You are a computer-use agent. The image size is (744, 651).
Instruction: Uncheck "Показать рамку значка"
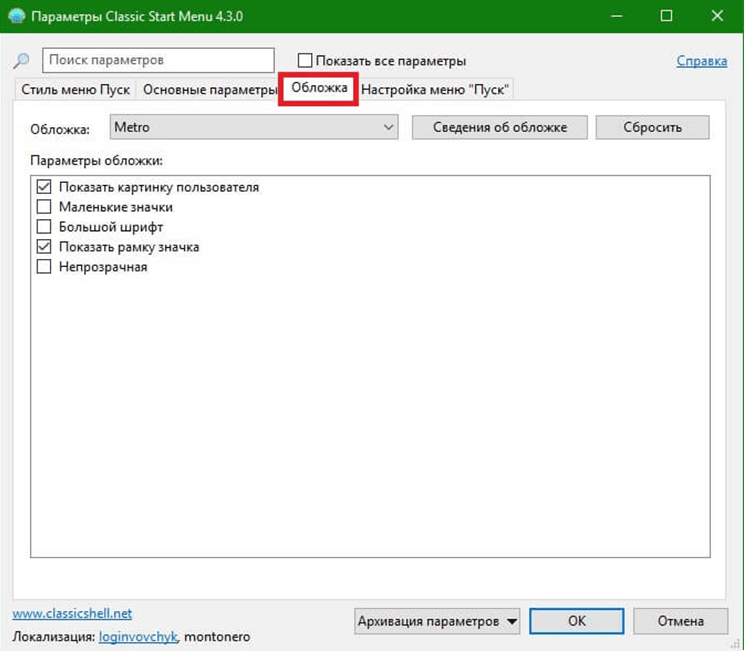(44, 247)
